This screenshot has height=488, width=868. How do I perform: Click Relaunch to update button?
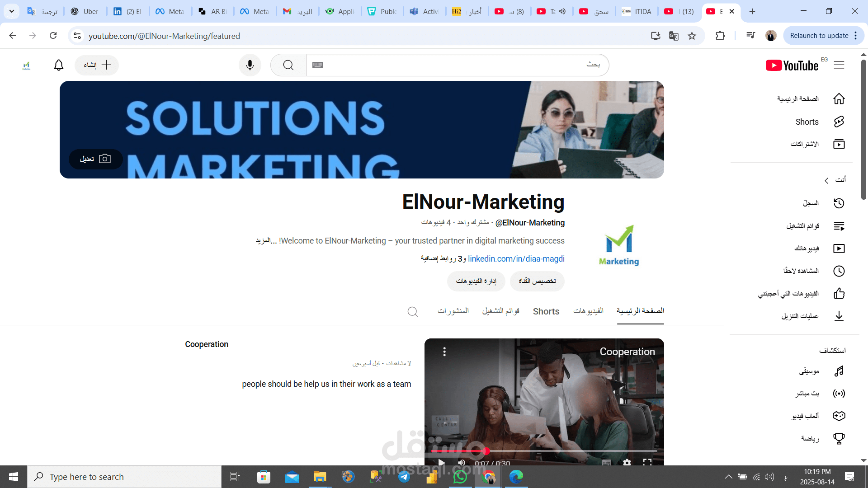point(819,36)
